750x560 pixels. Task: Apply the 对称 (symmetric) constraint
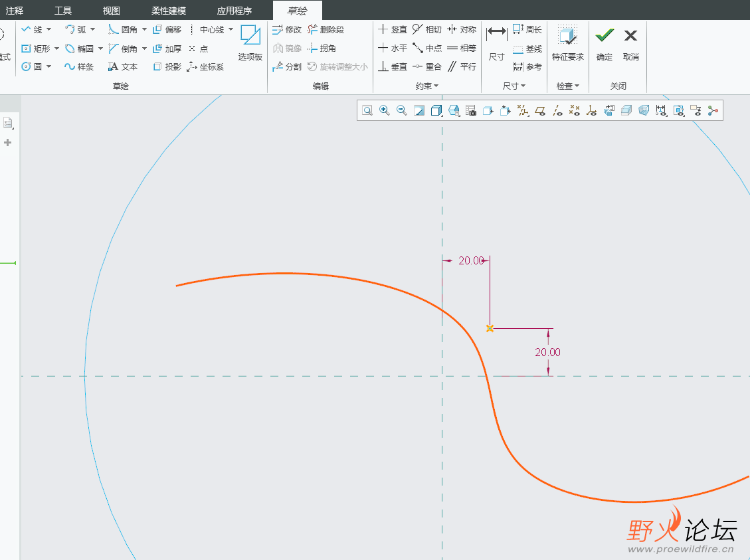tap(462, 30)
